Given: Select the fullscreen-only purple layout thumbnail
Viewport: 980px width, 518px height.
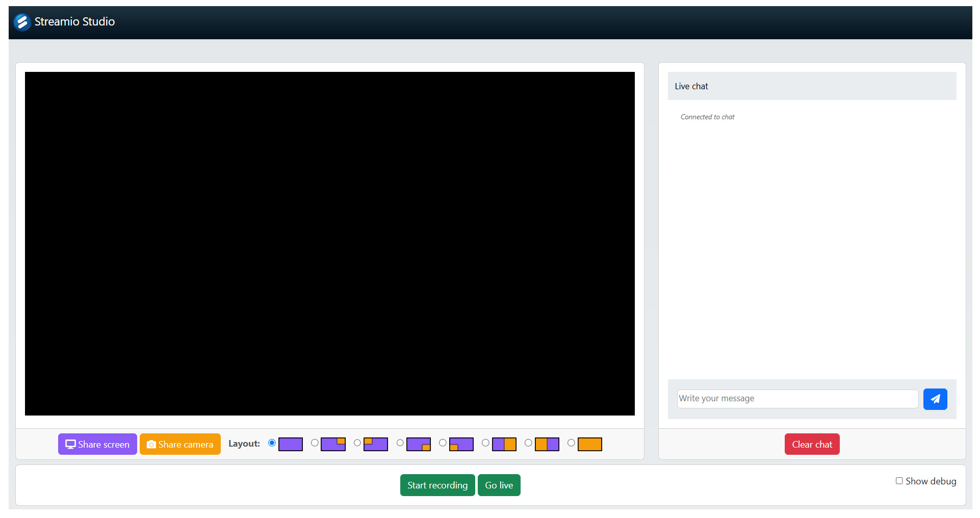Looking at the screenshot, I should 291,444.
